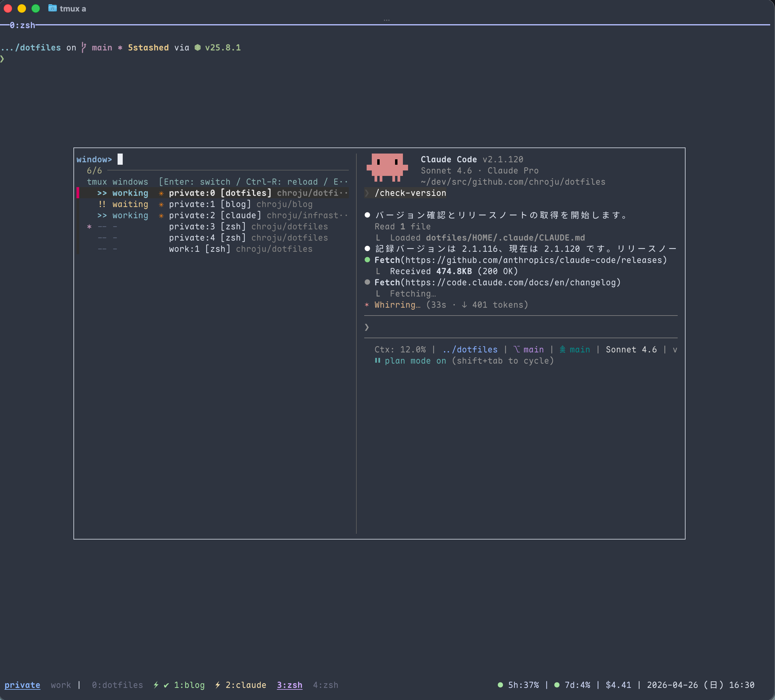Select the private:2 [claude] working row
Screen dimensions: 775x700
[x=212, y=215]
